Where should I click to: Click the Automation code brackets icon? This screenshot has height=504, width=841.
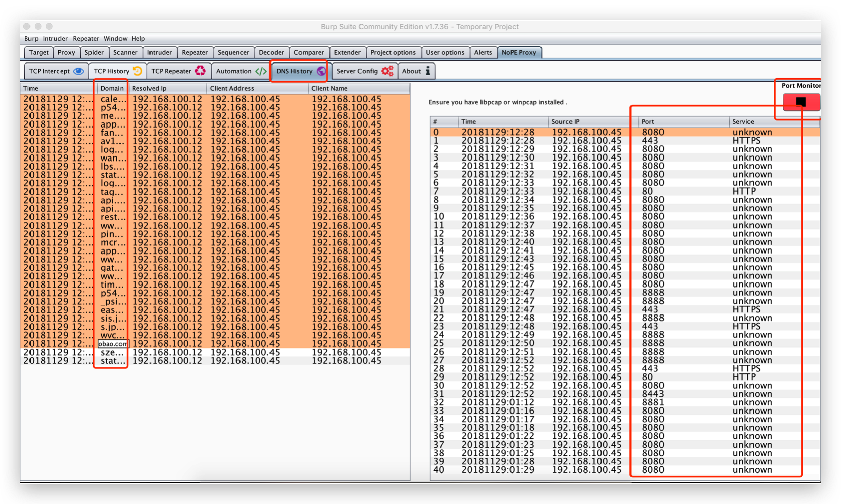pyautogui.click(x=261, y=71)
